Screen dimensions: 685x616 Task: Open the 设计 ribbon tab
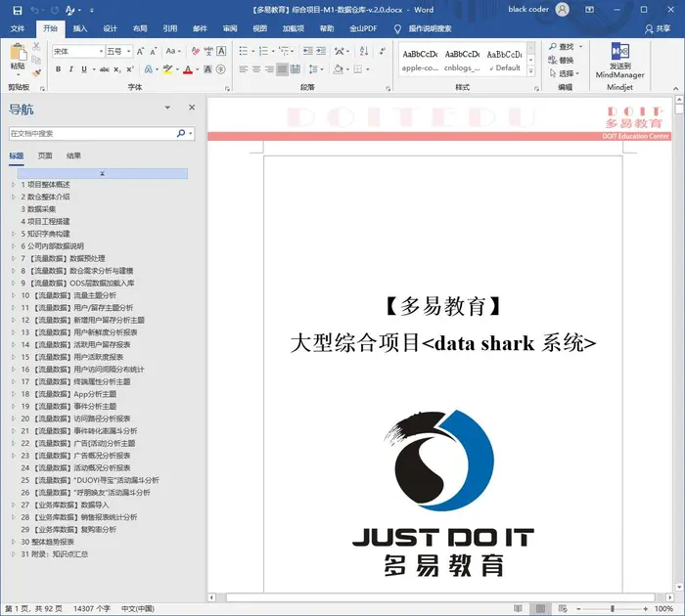(x=110, y=28)
